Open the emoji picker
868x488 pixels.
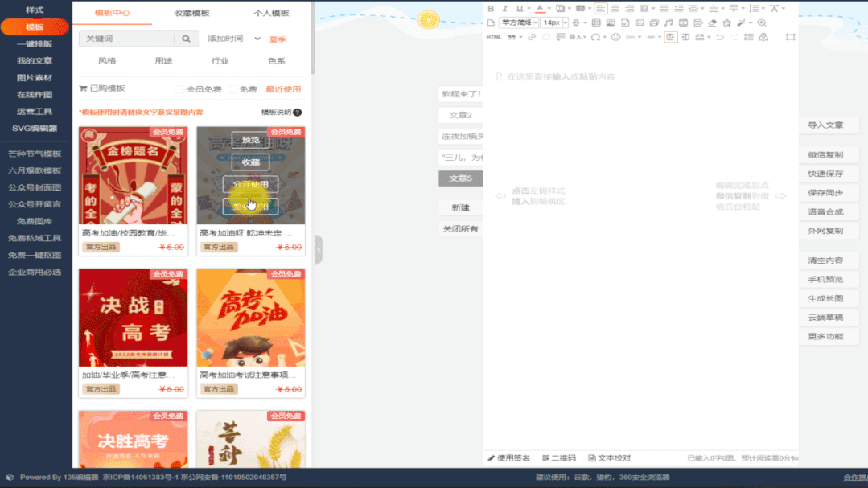(x=615, y=37)
